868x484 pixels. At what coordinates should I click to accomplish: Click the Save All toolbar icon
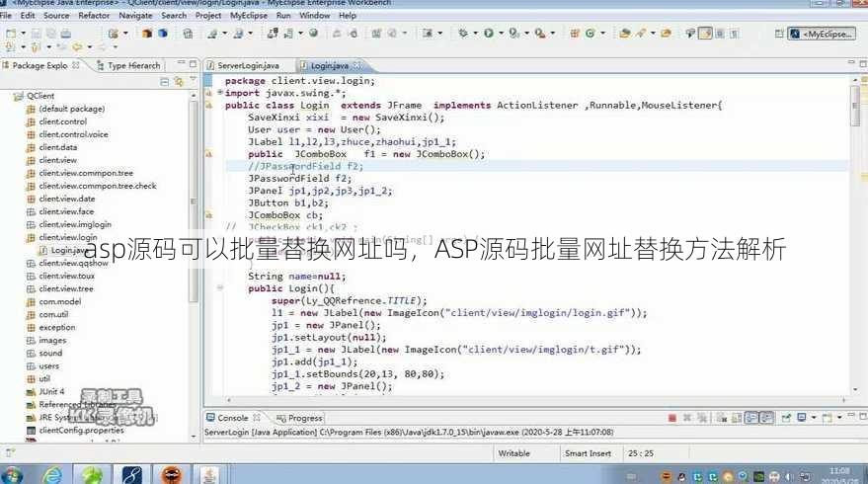[x=51, y=34]
